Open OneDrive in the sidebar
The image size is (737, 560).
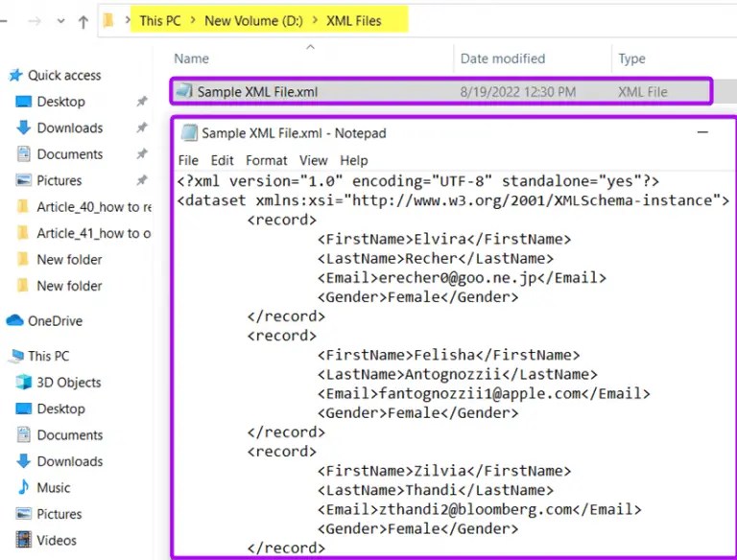point(55,321)
